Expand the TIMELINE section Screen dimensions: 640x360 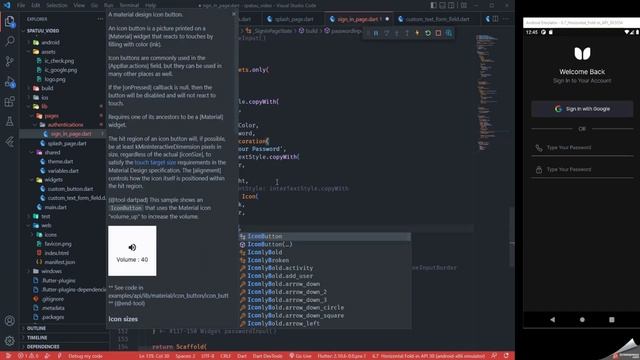click(37, 338)
